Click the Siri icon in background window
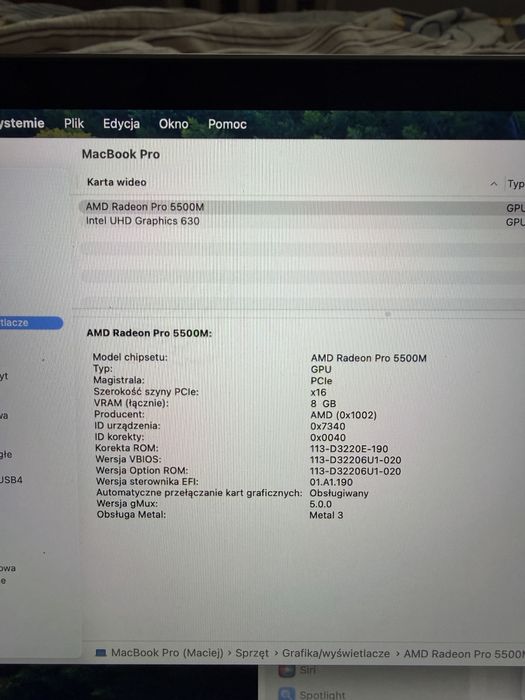This screenshot has width=525, height=700. pos(287,670)
